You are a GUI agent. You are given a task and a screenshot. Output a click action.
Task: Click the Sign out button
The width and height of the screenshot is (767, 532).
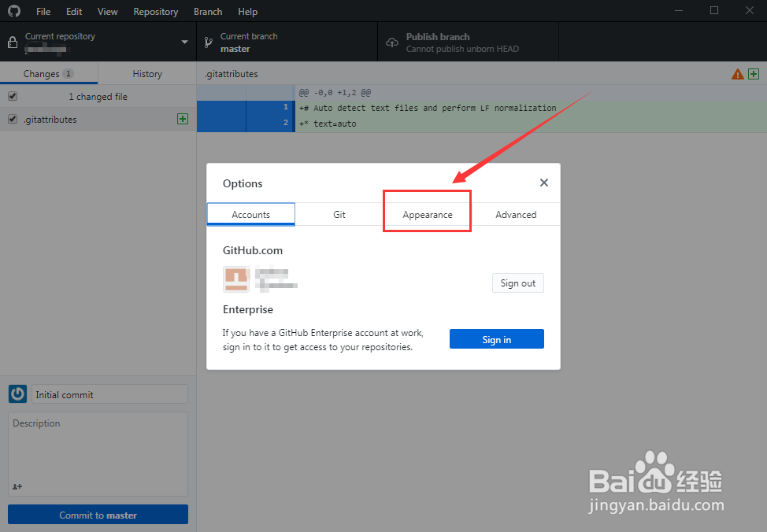pyautogui.click(x=518, y=283)
